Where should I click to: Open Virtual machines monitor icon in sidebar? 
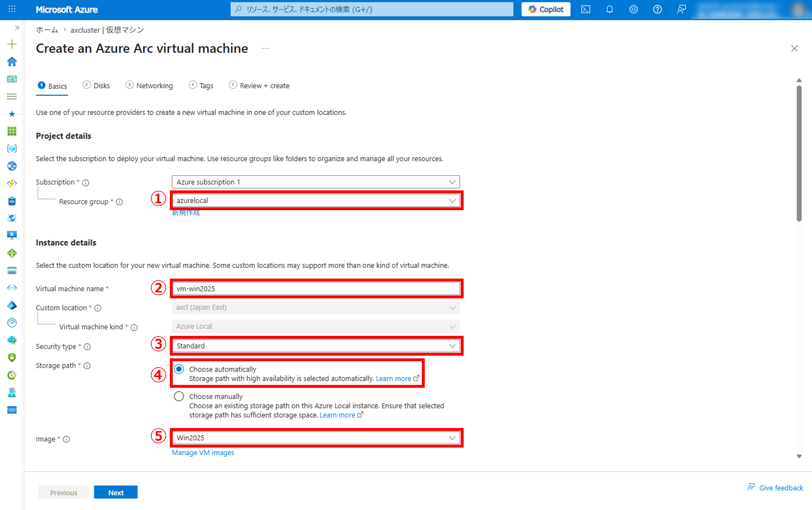pyautogui.click(x=12, y=236)
